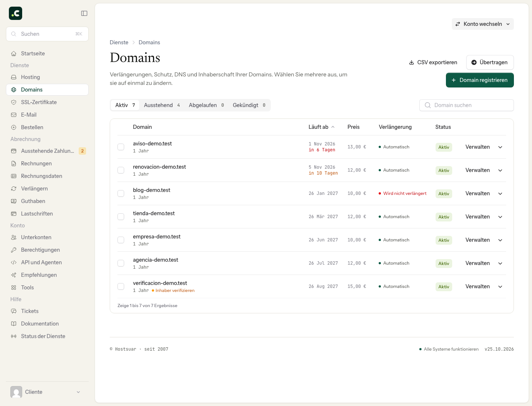The height and width of the screenshot is (406, 532).
Task: Sort by Läuft ab column
Action: pyautogui.click(x=321, y=127)
